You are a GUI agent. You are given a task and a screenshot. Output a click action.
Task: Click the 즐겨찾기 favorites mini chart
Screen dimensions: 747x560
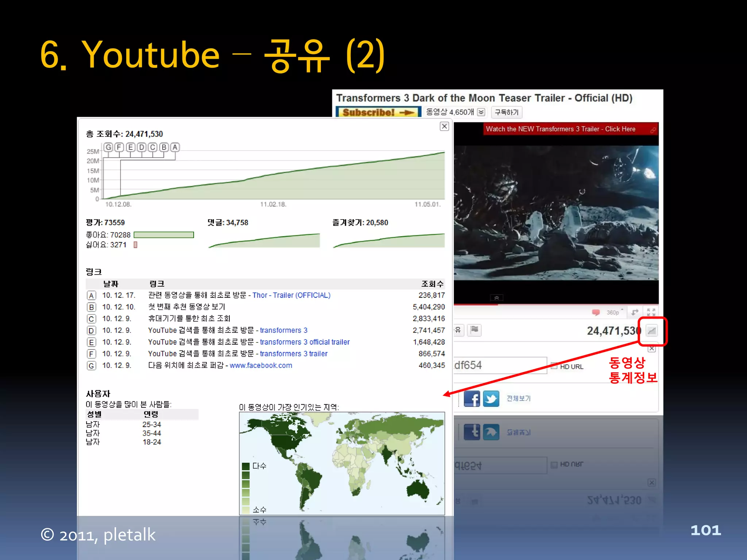tap(389, 240)
